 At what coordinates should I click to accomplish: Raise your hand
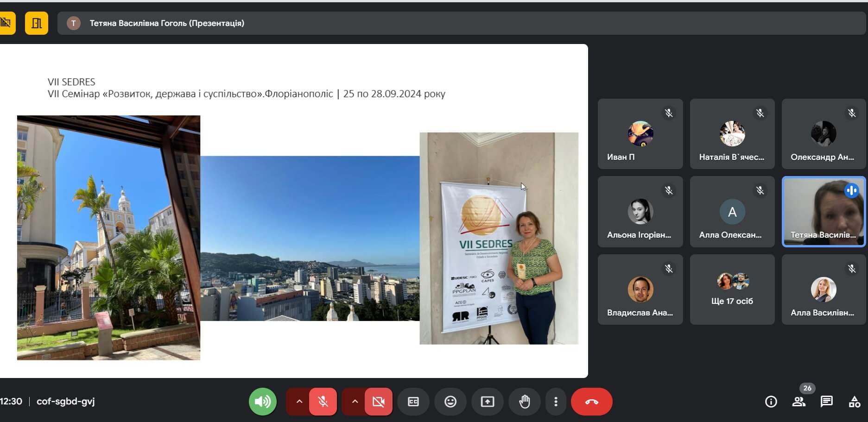(525, 402)
